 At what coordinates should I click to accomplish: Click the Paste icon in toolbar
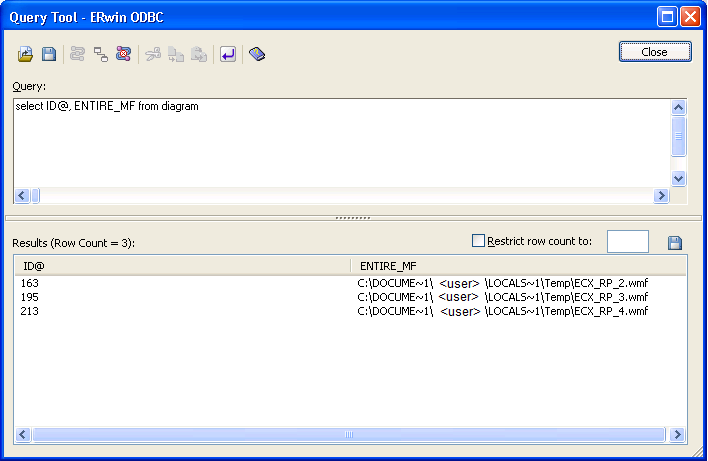(x=199, y=54)
